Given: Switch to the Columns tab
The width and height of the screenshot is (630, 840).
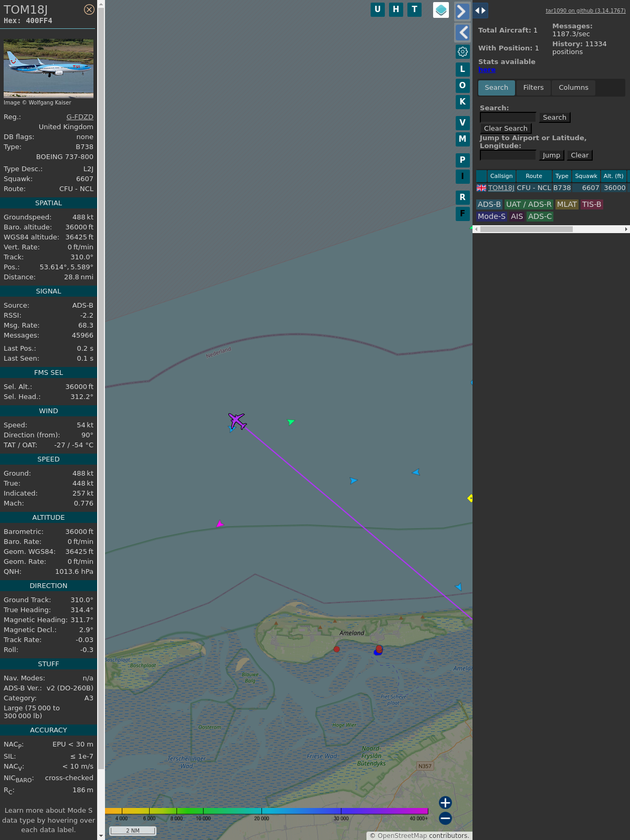Looking at the screenshot, I should 573,88.
